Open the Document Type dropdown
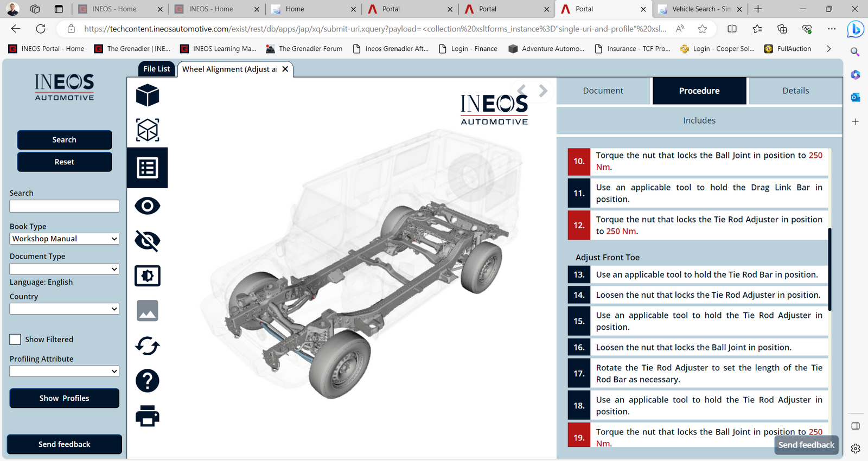 tap(65, 269)
